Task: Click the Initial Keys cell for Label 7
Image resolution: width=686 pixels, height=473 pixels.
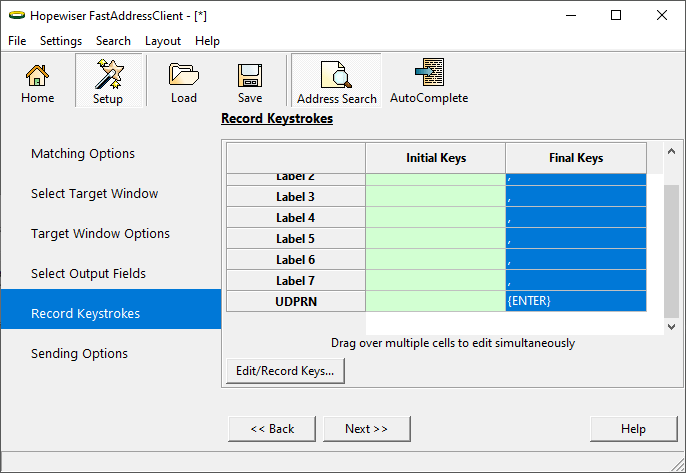Action: (x=436, y=280)
